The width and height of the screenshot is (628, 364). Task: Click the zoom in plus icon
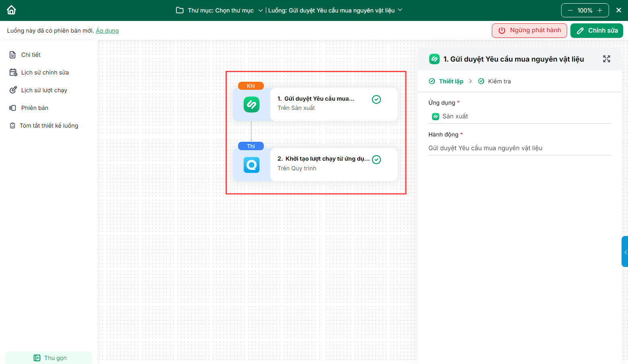tap(600, 10)
